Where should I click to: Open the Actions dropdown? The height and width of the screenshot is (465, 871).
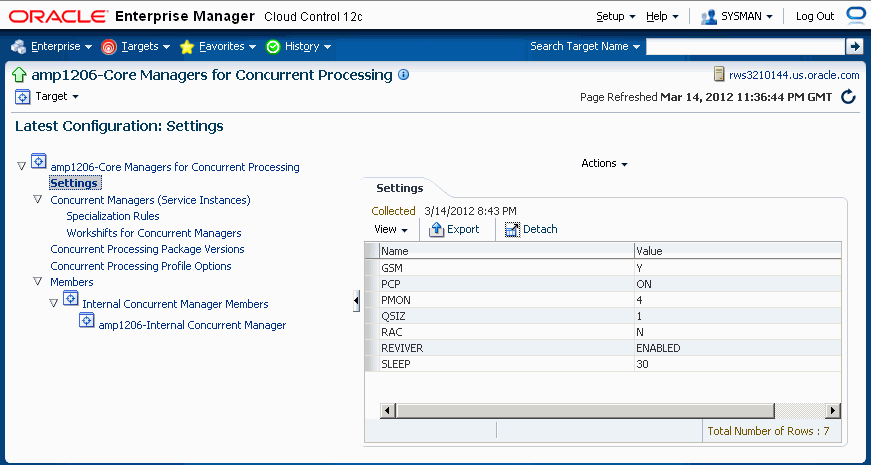pyautogui.click(x=604, y=163)
